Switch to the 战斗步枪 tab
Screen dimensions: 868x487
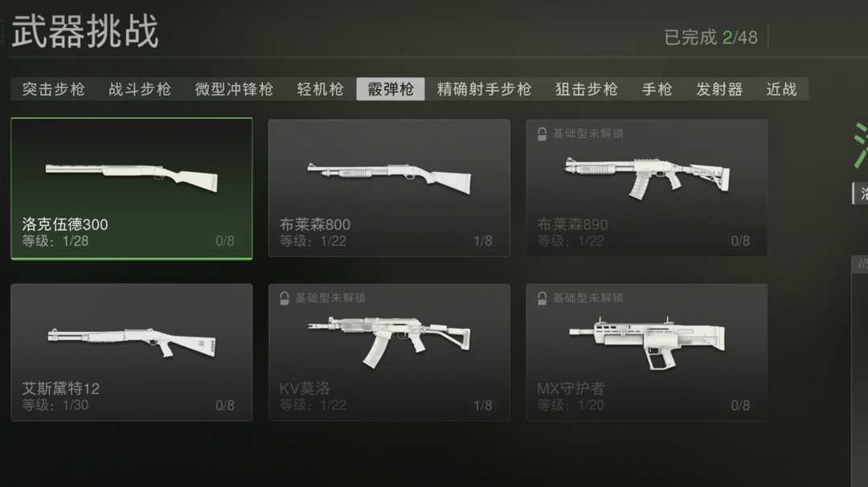(140, 89)
